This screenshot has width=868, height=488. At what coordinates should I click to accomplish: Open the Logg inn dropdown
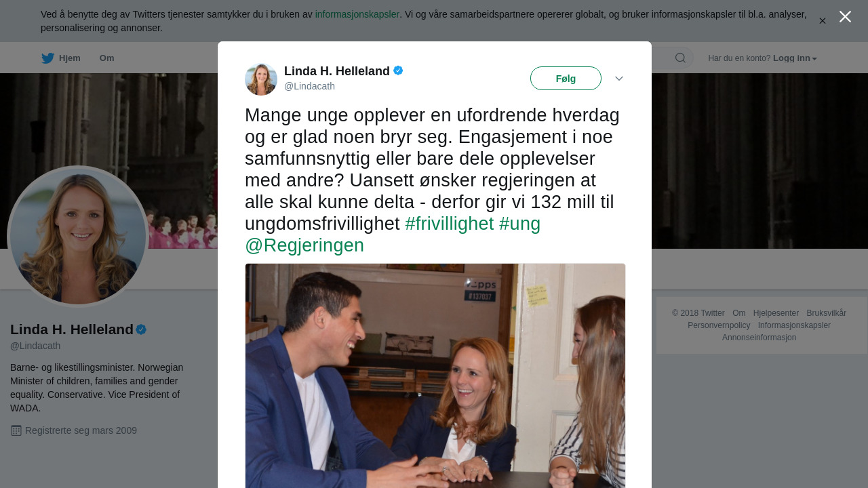point(795,58)
